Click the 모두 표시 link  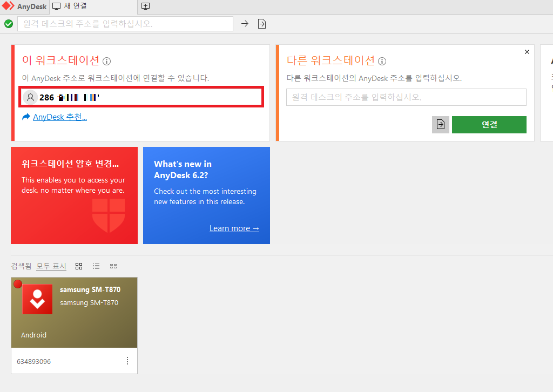tap(51, 266)
